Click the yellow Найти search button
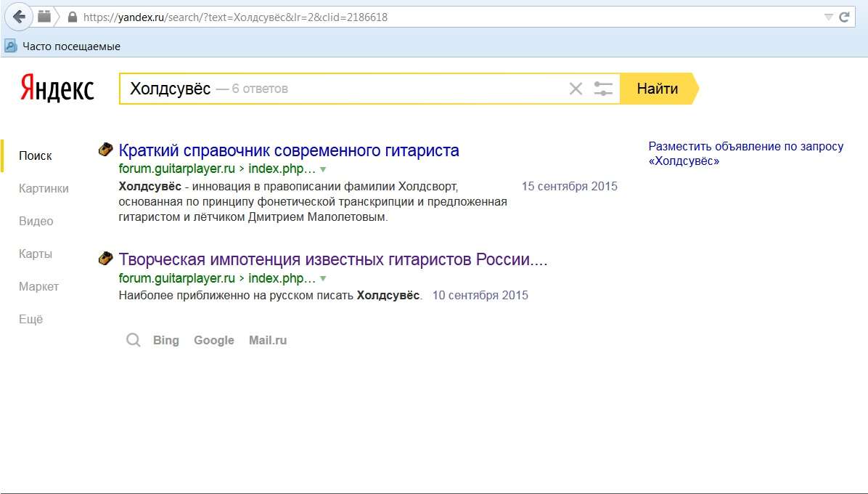868x494 pixels. click(658, 89)
